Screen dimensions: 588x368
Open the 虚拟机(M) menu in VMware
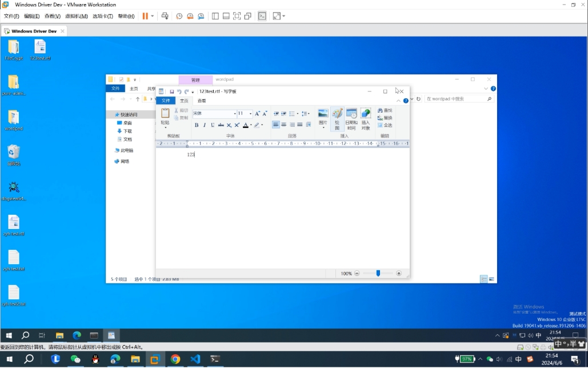click(x=77, y=16)
